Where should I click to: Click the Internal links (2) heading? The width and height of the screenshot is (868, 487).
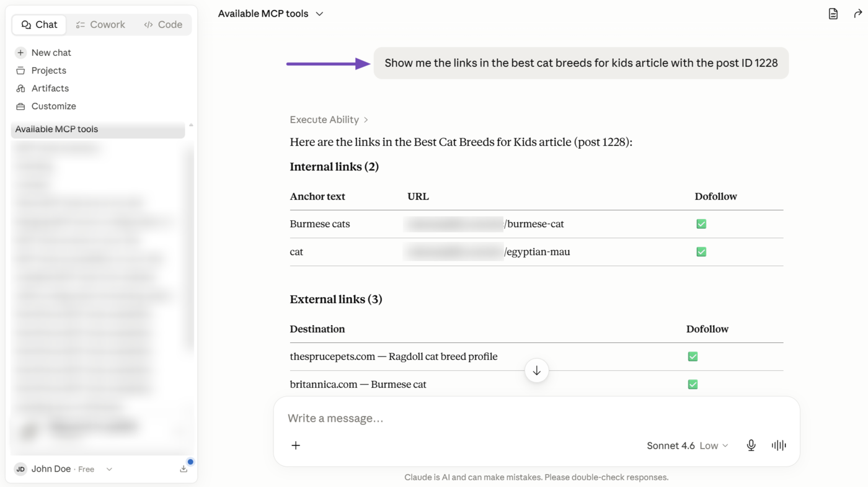334,166
